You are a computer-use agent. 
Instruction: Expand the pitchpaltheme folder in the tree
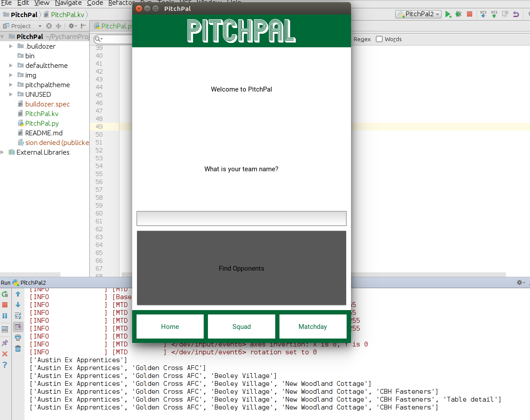(11, 85)
